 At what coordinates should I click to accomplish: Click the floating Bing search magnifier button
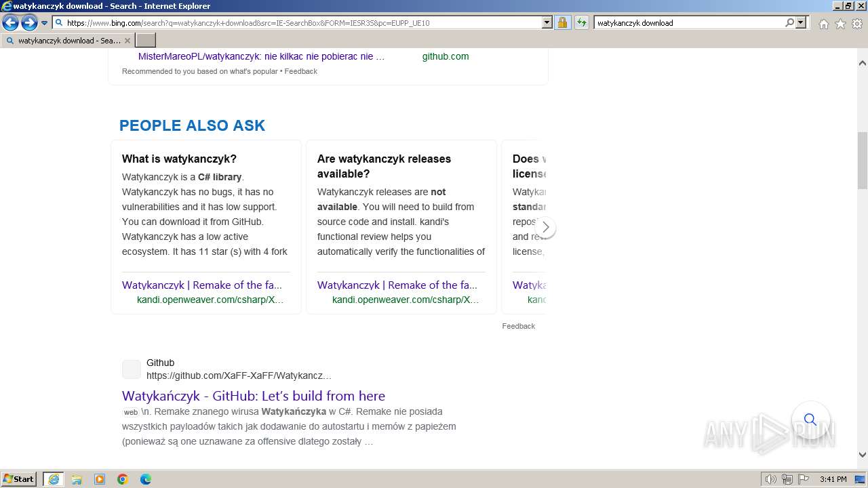810,420
